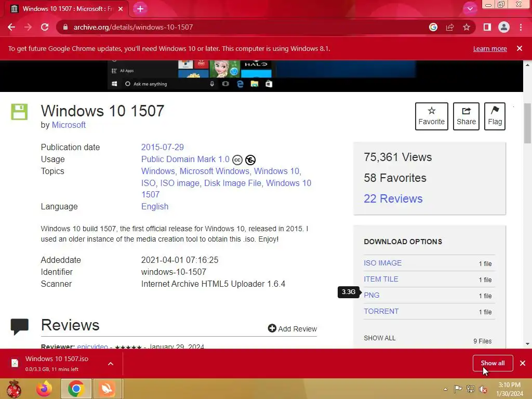Click the muted volume tray icon

pos(483,389)
